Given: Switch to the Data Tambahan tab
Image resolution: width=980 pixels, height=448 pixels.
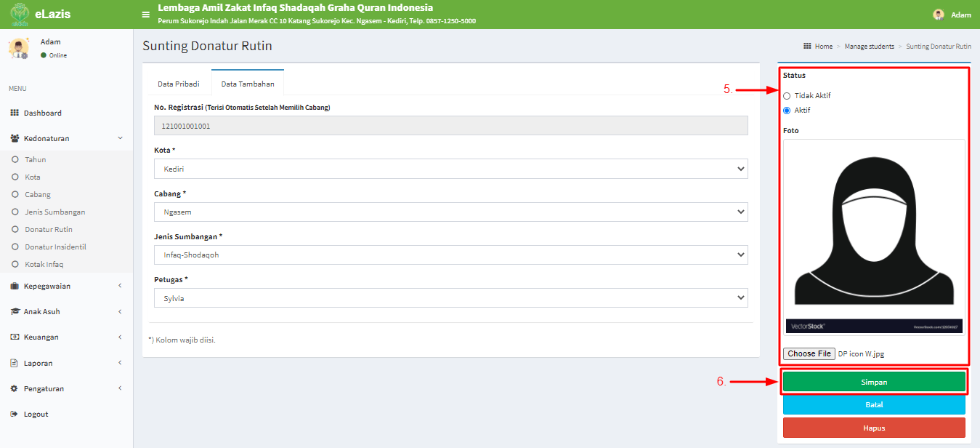Looking at the screenshot, I should [x=248, y=84].
